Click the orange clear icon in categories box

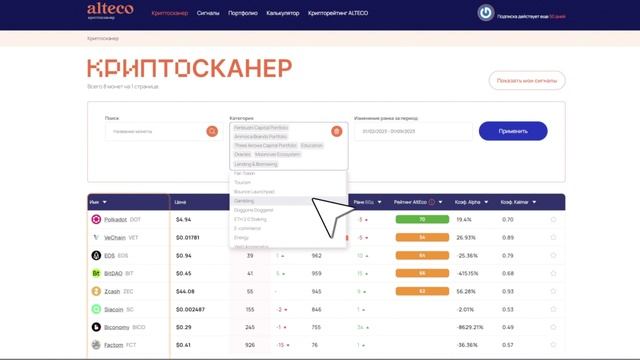(x=337, y=131)
